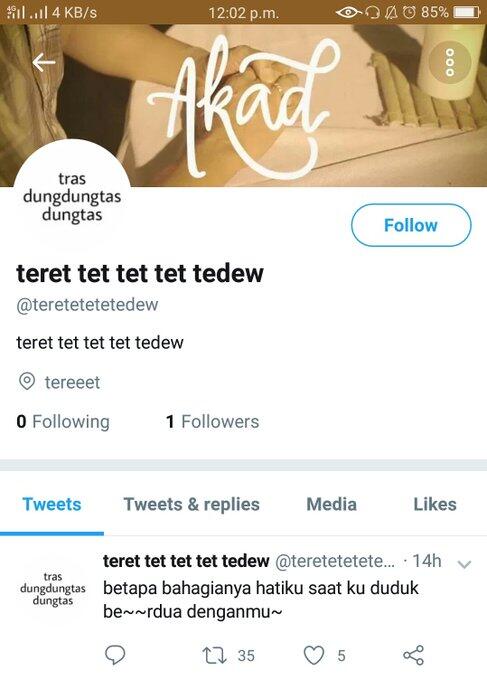Open the Akad header banner image

(243, 105)
